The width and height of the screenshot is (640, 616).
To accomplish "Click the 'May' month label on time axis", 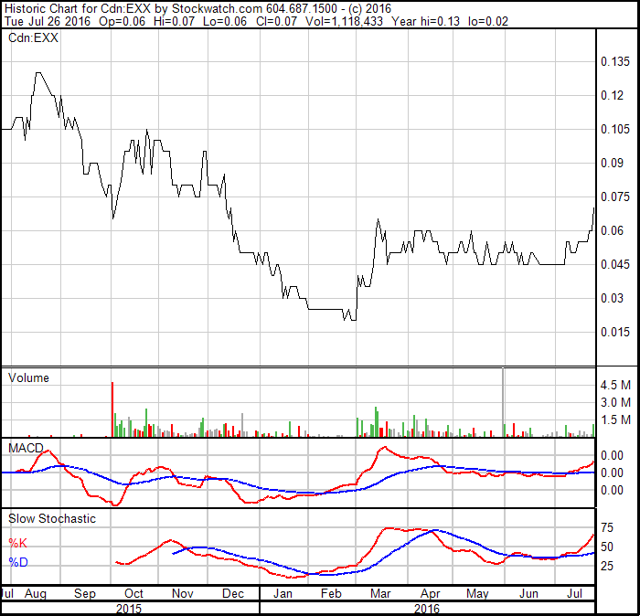I will click(x=478, y=594).
